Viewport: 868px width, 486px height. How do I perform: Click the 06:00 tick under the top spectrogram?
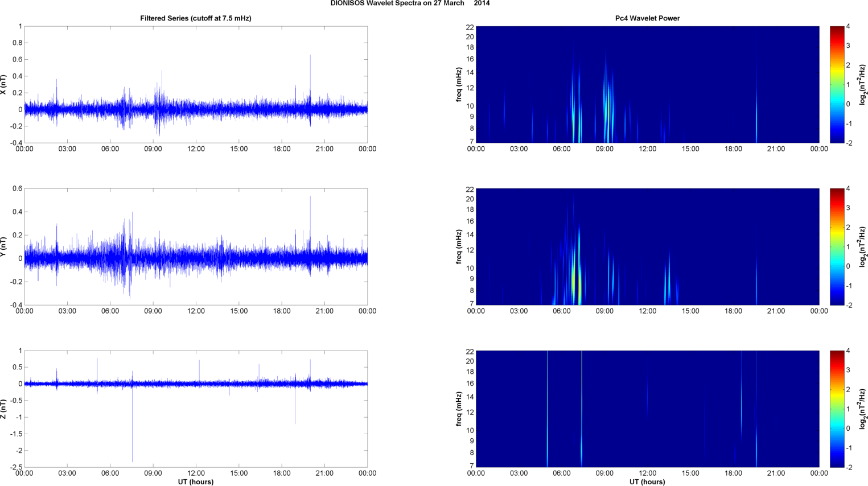coord(562,149)
